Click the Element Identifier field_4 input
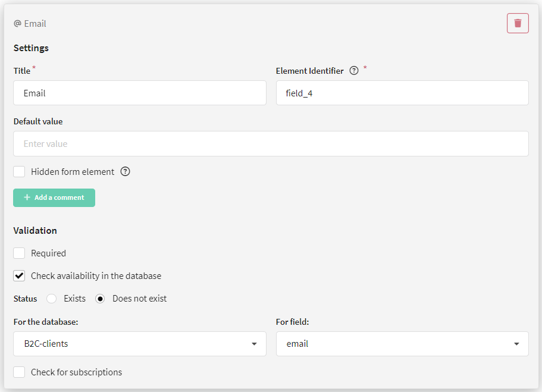 (402, 93)
